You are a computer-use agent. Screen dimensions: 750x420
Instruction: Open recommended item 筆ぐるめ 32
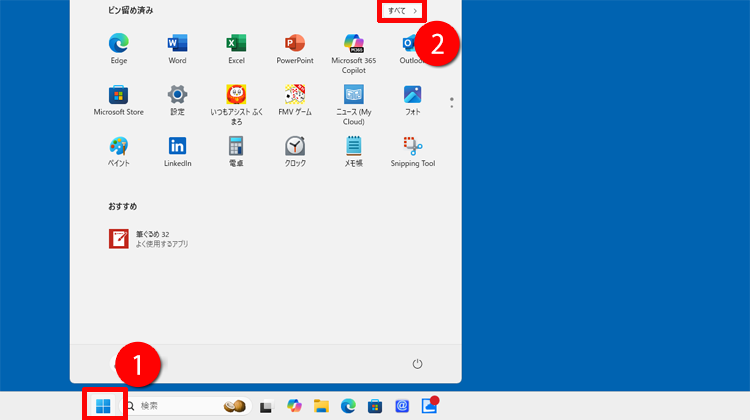coord(150,238)
